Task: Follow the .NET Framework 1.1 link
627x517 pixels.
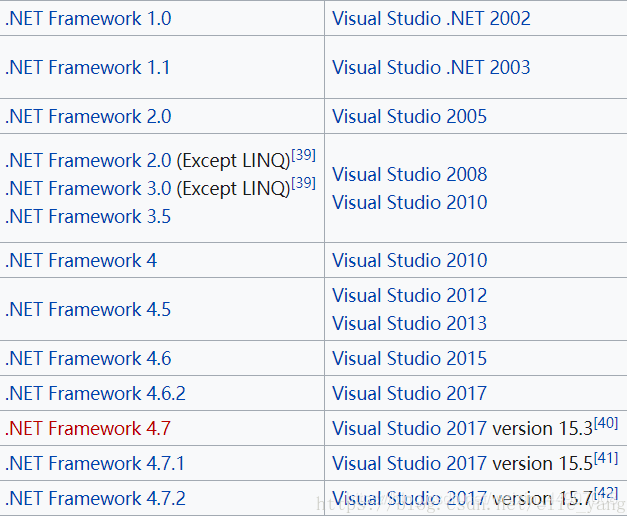Action: click(88, 67)
